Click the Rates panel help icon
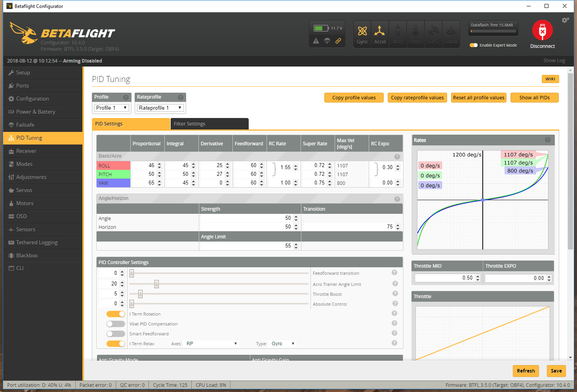 pyautogui.click(x=548, y=140)
